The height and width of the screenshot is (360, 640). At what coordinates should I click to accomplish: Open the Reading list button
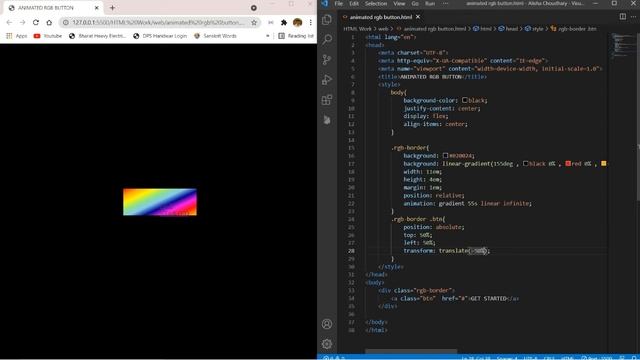296,36
